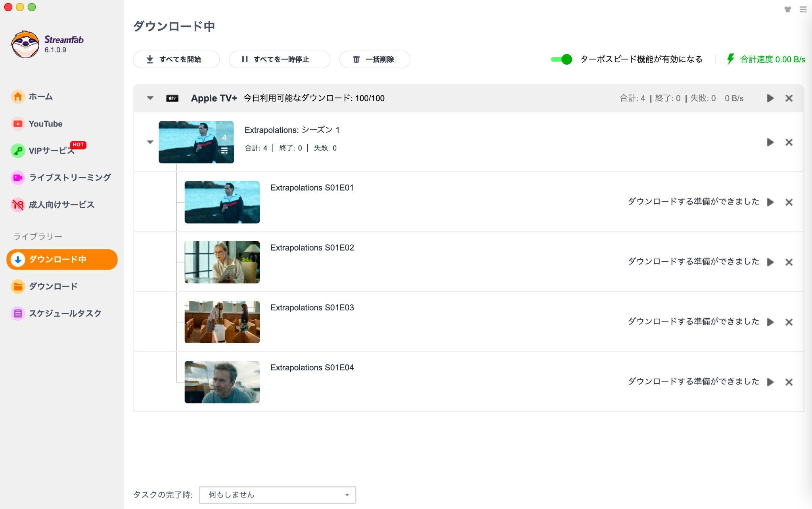Click the Apple TV+ 合計: 4 statistics

(632, 98)
